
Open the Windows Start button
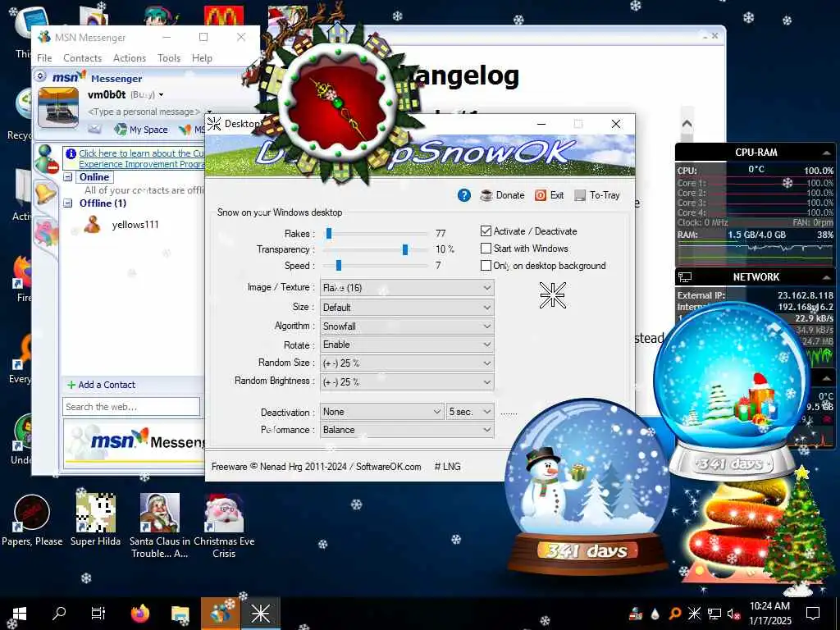(19, 614)
